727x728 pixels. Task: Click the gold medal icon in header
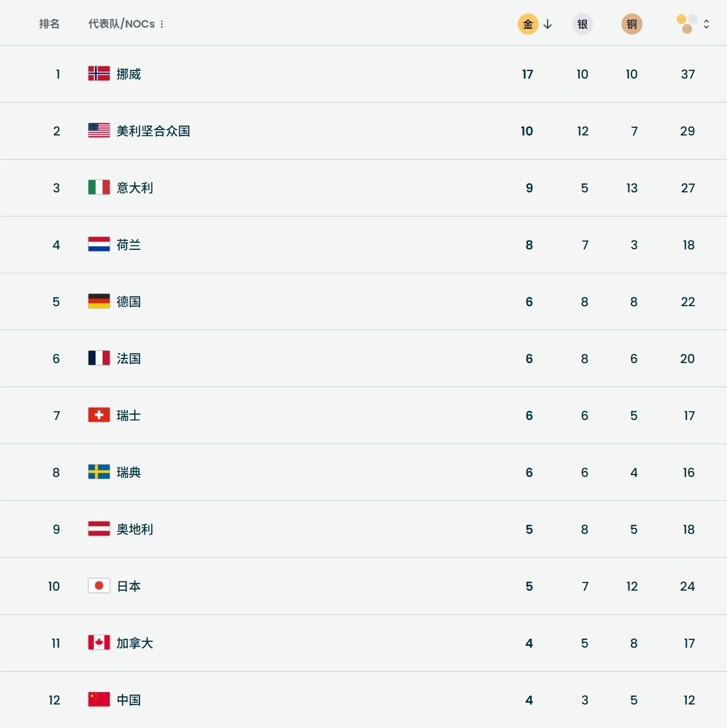528,24
